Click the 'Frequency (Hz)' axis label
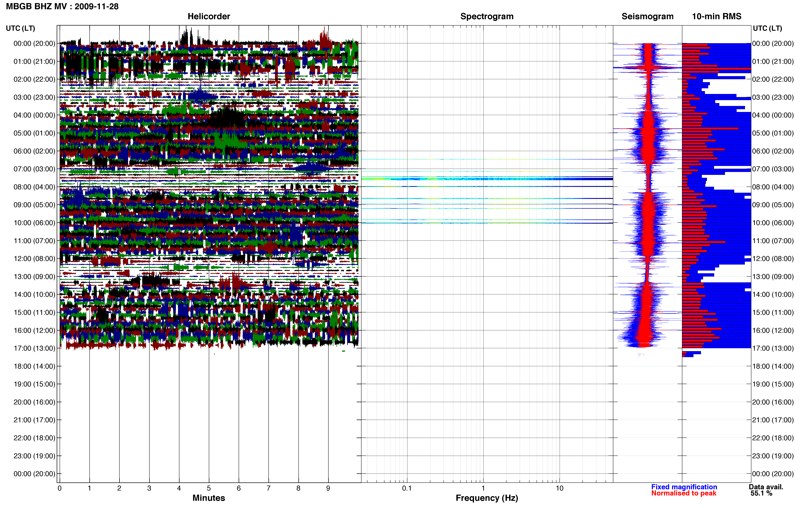Viewport: 812px width, 508px height. coord(487,498)
